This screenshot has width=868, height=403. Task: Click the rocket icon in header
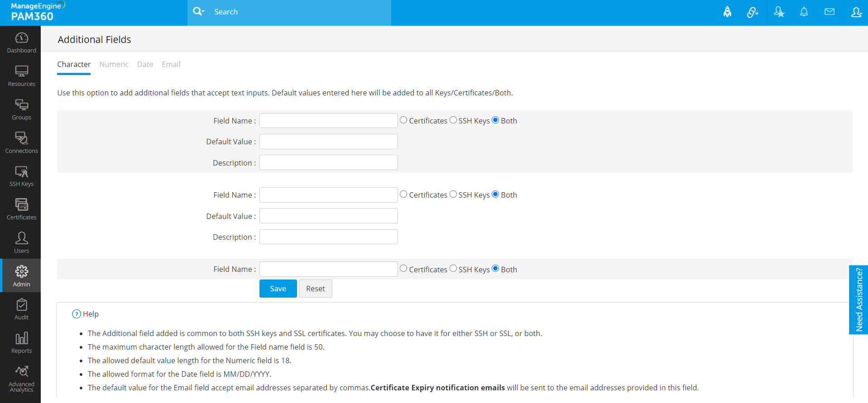click(727, 12)
